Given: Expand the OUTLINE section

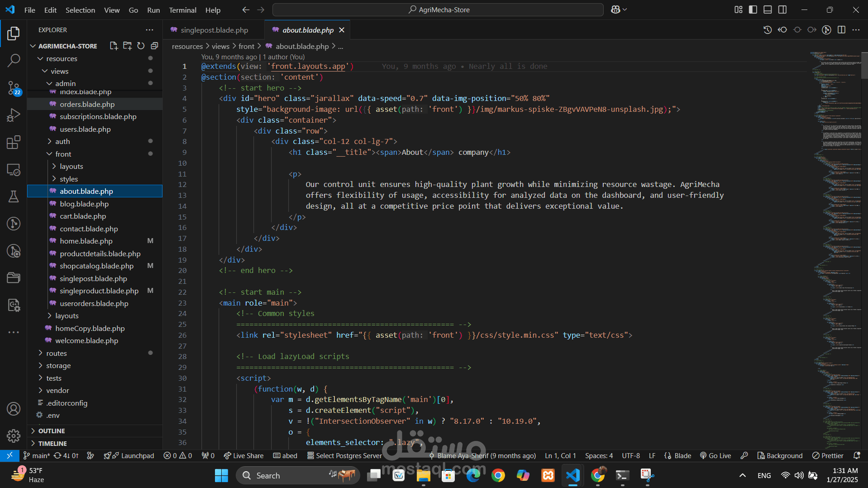Looking at the screenshot, I should (52, 431).
